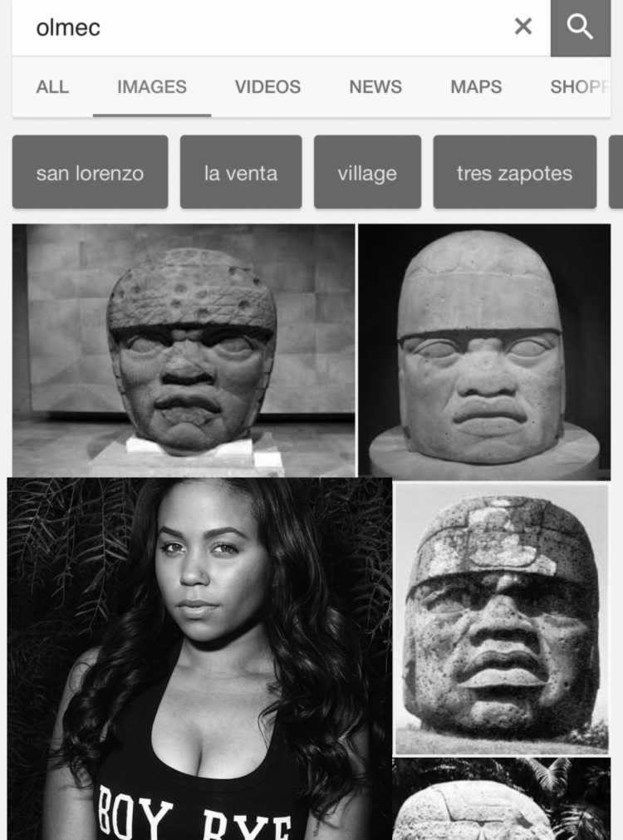The image size is (623, 840).
Task: Select the IMAGES tab
Action: click(152, 86)
